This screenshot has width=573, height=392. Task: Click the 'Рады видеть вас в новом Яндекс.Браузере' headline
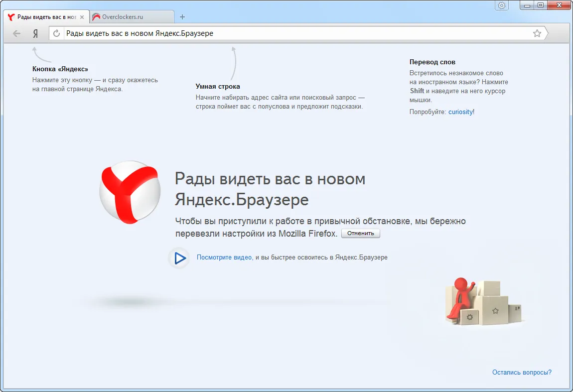pos(270,189)
